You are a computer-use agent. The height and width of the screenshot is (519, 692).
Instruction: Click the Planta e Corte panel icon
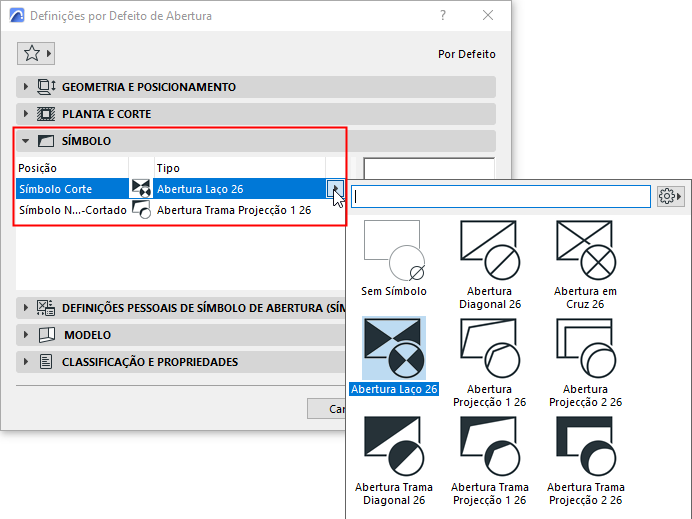(x=46, y=114)
